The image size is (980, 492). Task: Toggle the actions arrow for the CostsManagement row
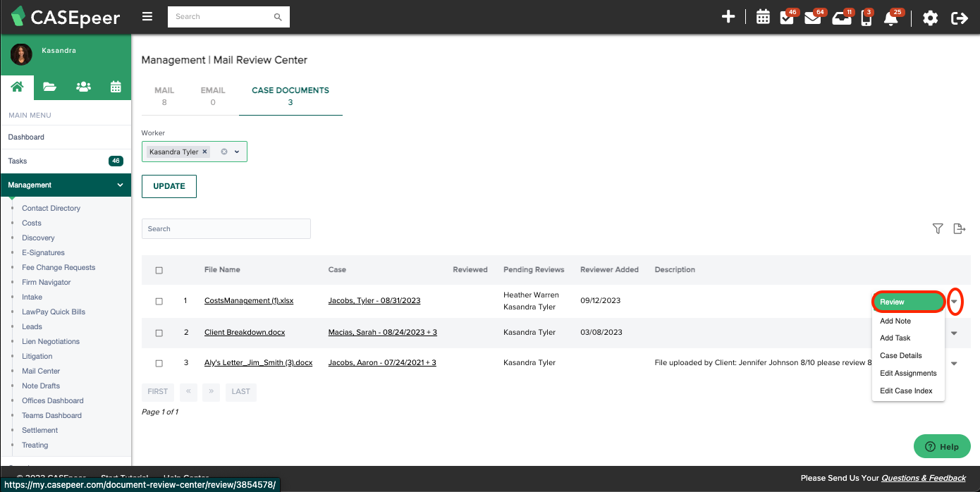coord(955,302)
